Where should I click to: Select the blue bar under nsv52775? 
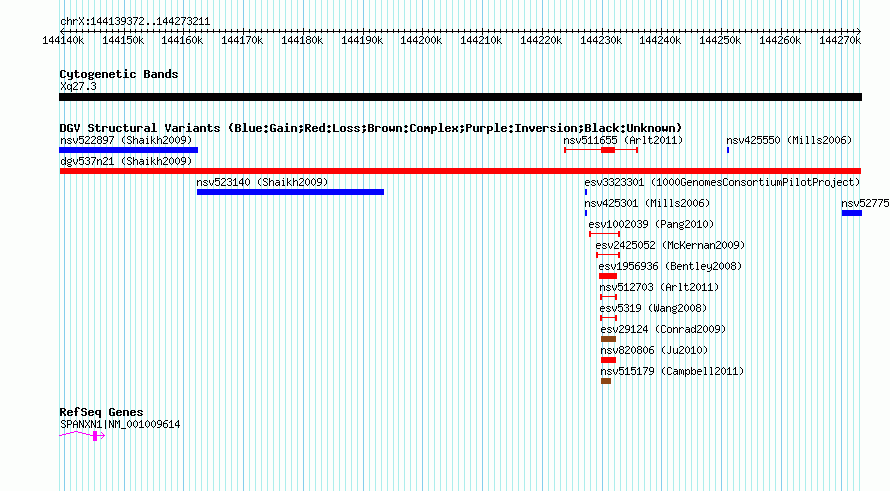coord(852,213)
